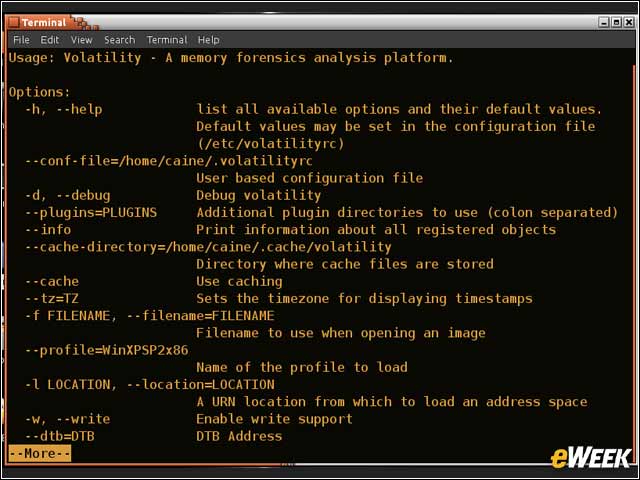
Task: Click the '--conf-file=/home/caine/.volatilityrc' line
Action: coord(169,161)
